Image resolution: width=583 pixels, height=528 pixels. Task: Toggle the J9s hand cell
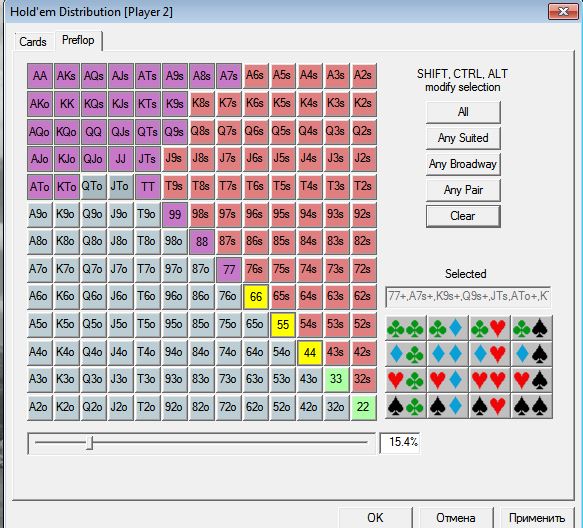(x=175, y=159)
